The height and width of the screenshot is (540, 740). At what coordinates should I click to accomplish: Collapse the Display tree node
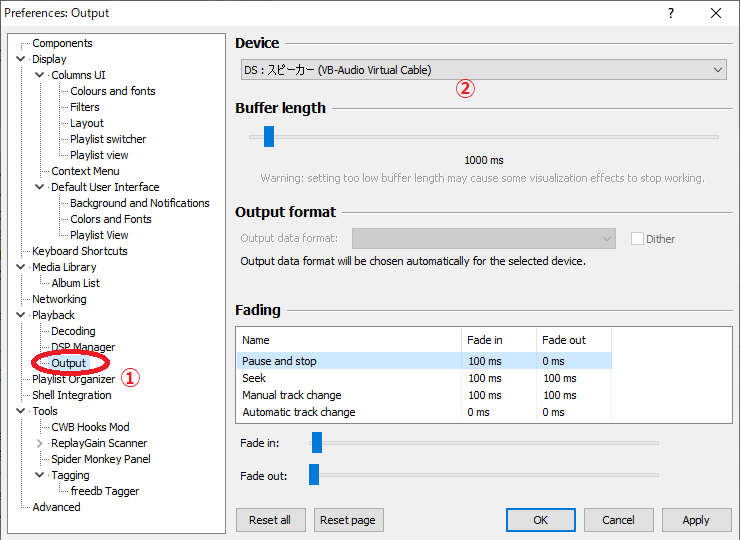point(20,59)
